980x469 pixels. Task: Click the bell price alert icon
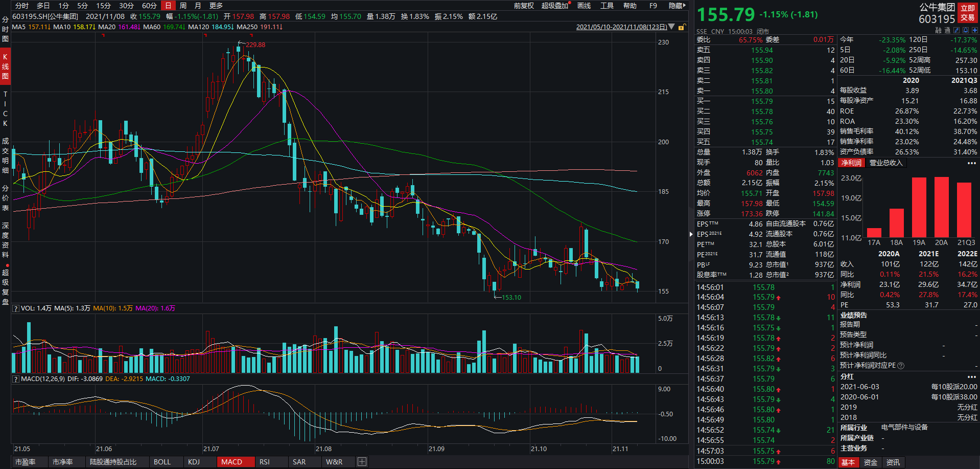coord(966,30)
